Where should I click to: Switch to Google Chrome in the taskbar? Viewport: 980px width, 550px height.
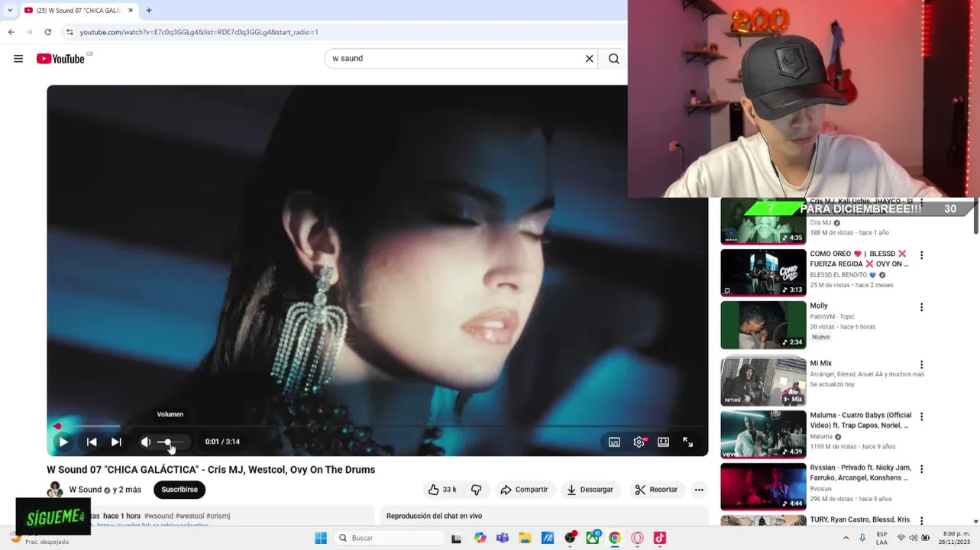click(615, 538)
